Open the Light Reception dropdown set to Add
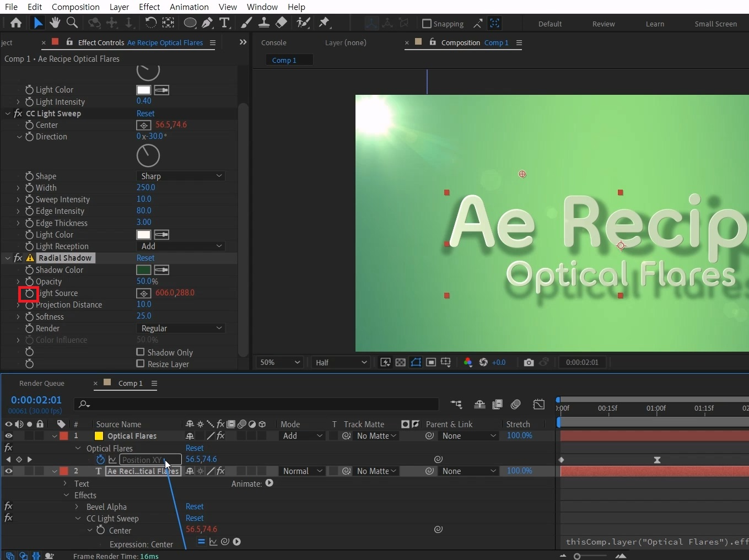This screenshot has height=560, width=749. click(181, 246)
